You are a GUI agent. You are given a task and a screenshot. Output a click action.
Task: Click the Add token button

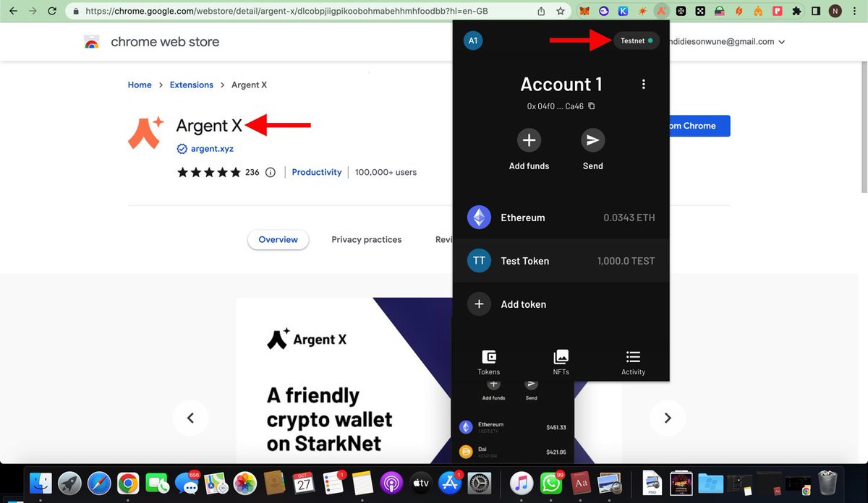tap(561, 304)
